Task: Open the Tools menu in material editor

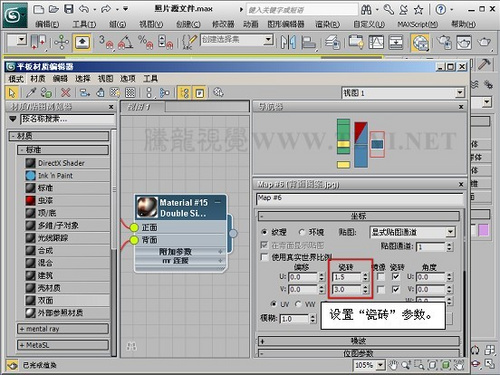Action: coord(150,79)
